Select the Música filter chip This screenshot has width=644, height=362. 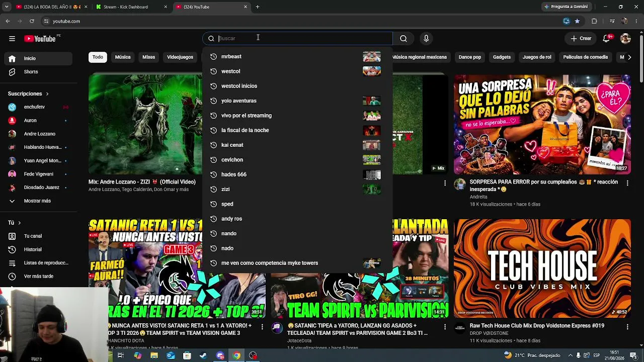[x=123, y=57]
